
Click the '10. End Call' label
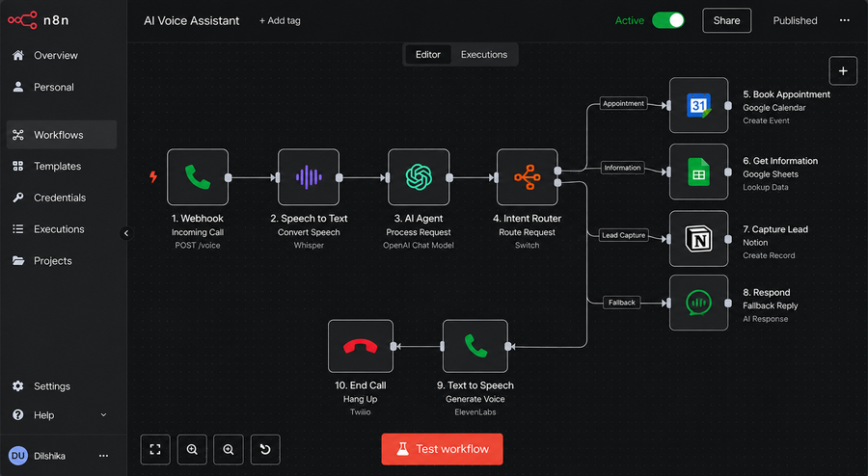361,385
